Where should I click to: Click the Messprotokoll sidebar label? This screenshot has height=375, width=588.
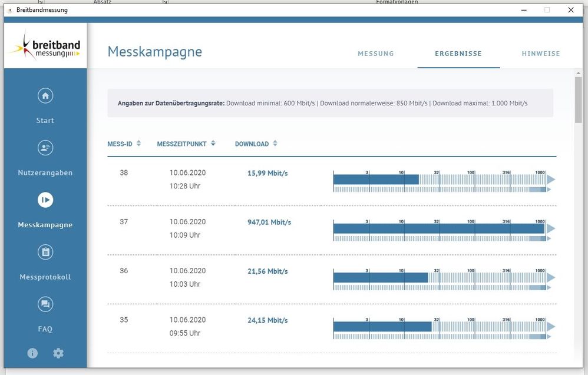[45, 277]
